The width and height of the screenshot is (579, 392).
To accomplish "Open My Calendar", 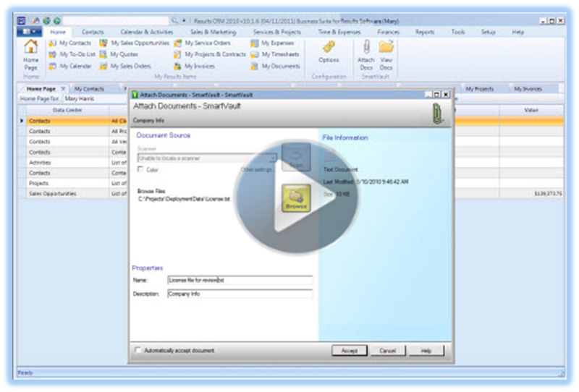I will coord(70,66).
